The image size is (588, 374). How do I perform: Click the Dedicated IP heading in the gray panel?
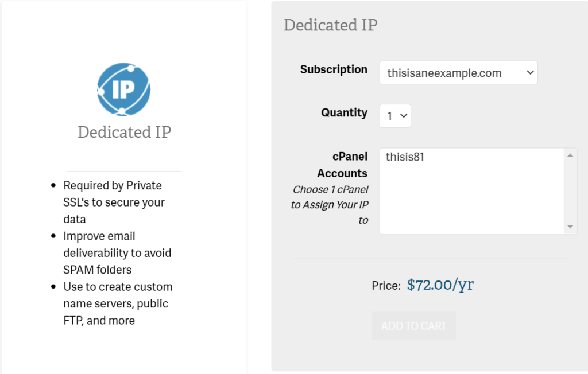(x=330, y=25)
